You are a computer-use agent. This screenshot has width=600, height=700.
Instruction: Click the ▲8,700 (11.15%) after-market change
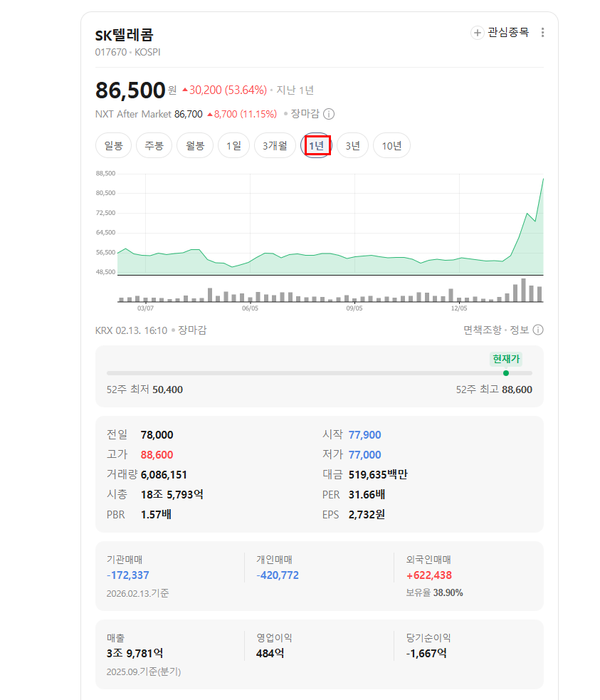(242, 114)
